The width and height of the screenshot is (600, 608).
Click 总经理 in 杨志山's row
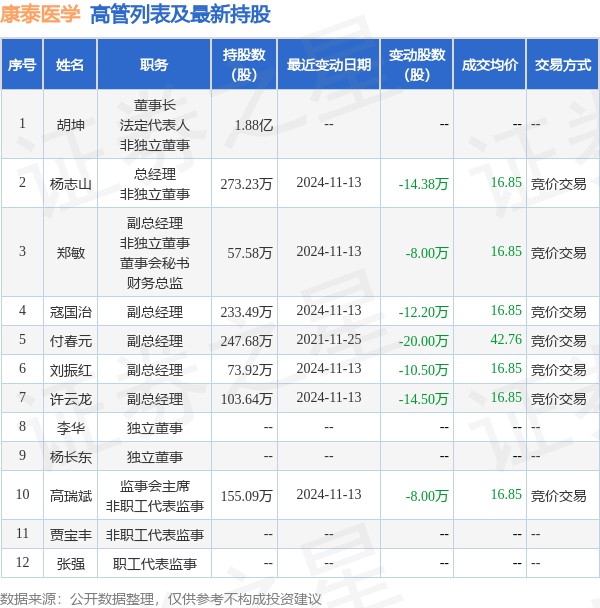coord(154,174)
